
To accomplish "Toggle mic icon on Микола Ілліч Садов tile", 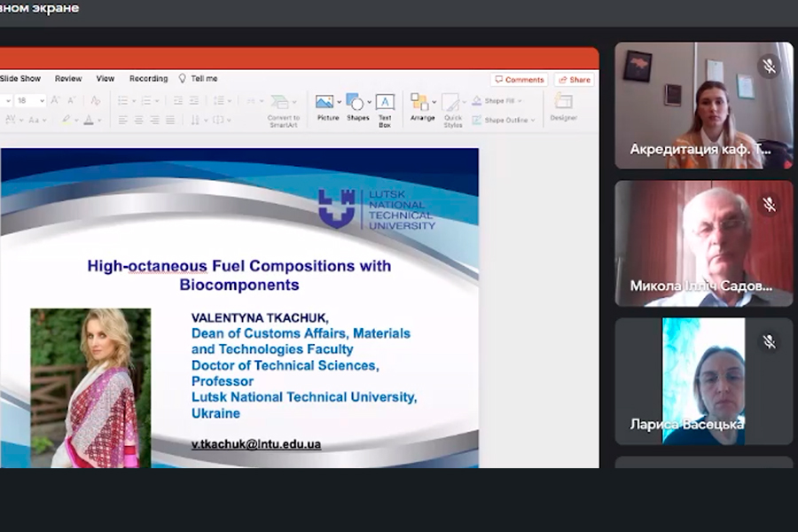I will [x=769, y=205].
